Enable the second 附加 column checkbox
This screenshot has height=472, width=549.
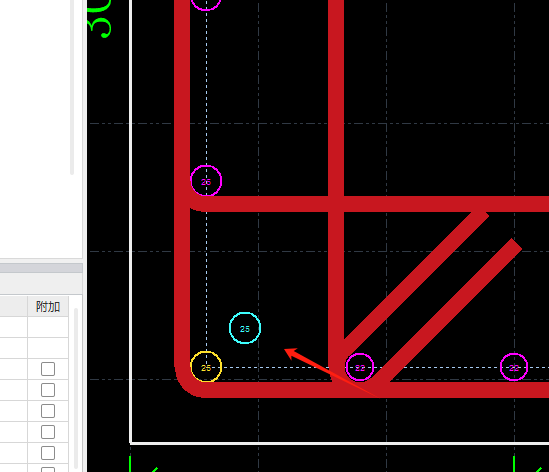[x=48, y=390]
